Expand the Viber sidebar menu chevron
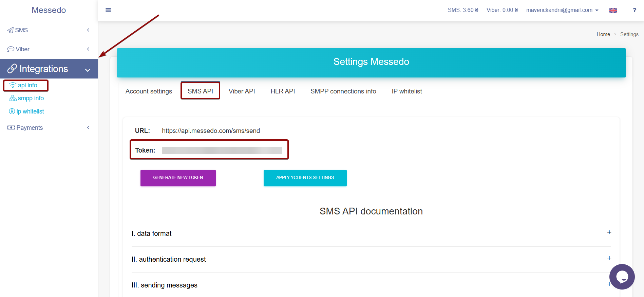This screenshot has width=644, height=297. coord(88,49)
